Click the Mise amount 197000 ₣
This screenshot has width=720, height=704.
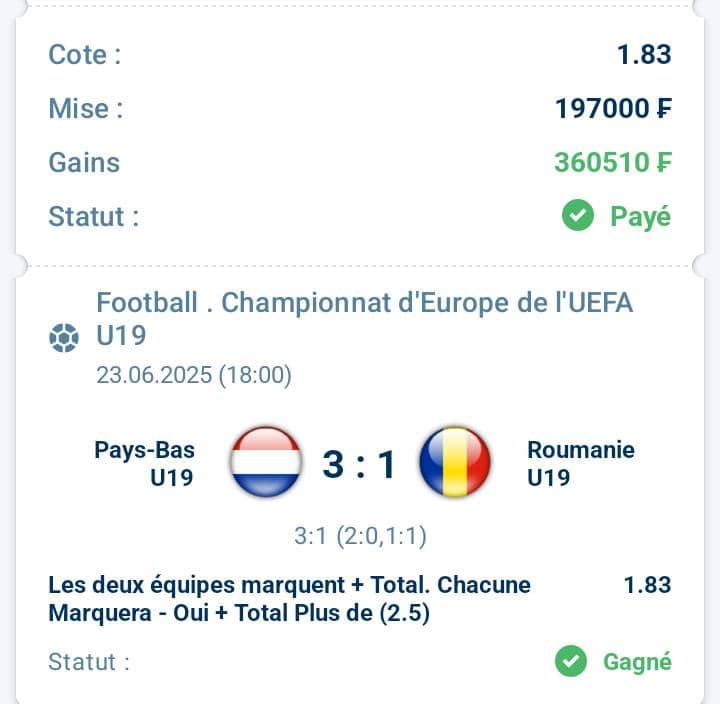(613, 108)
